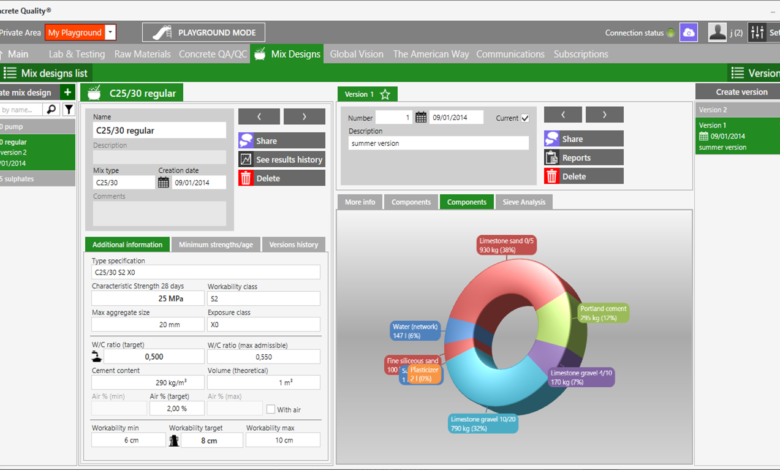Select the grey Components tab
This screenshot has height=470, width=780.
point(411,202)
